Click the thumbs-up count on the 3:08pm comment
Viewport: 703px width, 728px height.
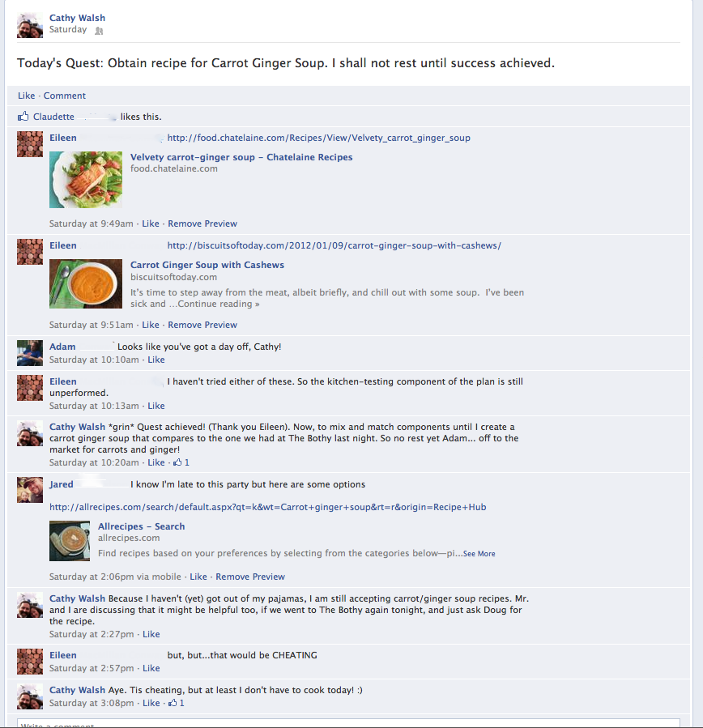point(177,703)
